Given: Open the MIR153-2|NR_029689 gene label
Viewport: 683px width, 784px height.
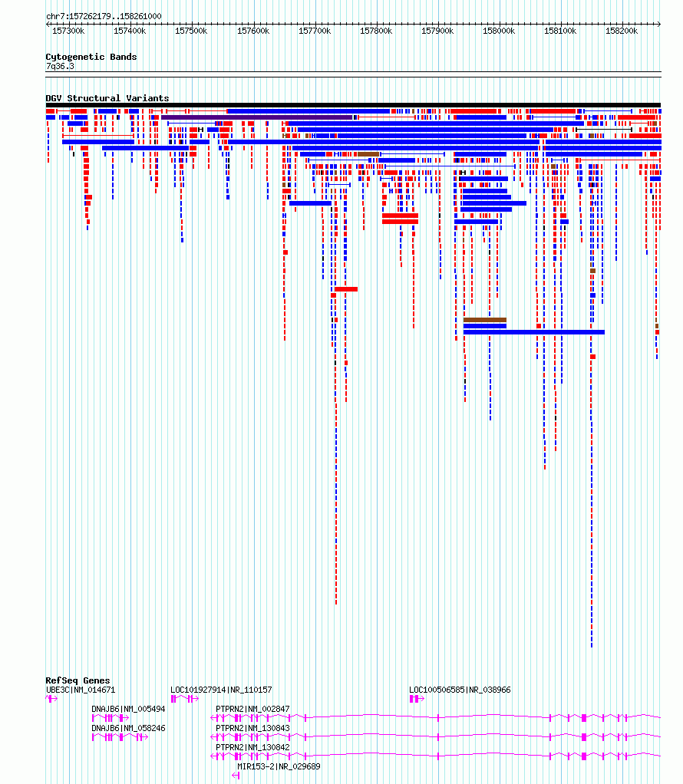Looking at the screenshot, I should (x=279, y=766).
